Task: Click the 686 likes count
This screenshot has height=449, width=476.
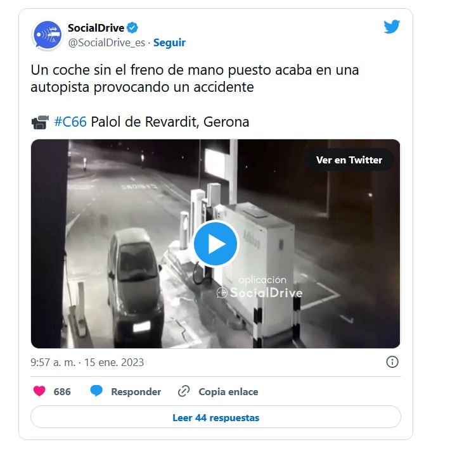Action: click(62, 391)
